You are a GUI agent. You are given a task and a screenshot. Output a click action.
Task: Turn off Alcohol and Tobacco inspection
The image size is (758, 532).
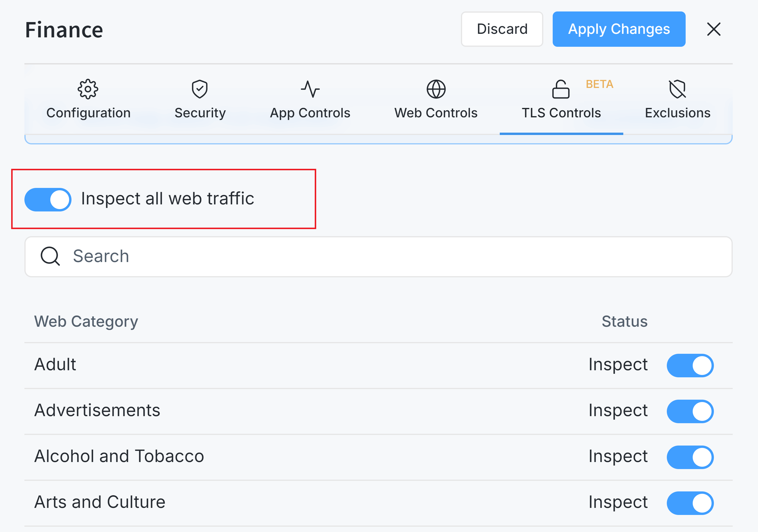tap(690, 457)
